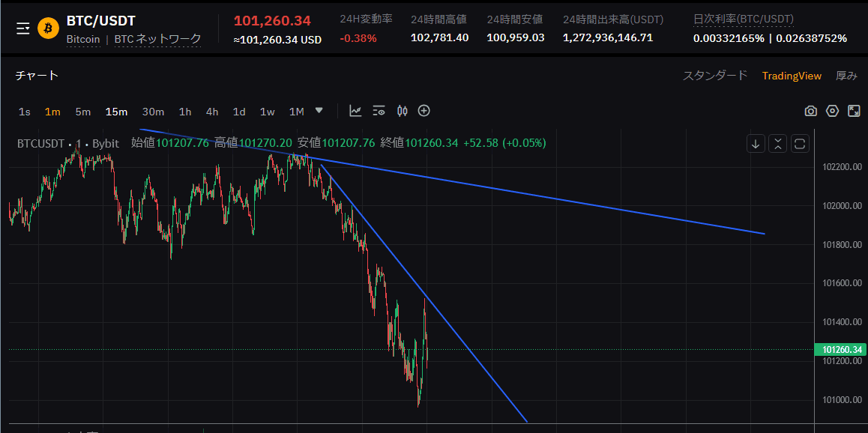Open the BTC/USDT trading pair selector
Viewport: 868px width, 433px height.
pyautogui.click(x=101, y=21)
